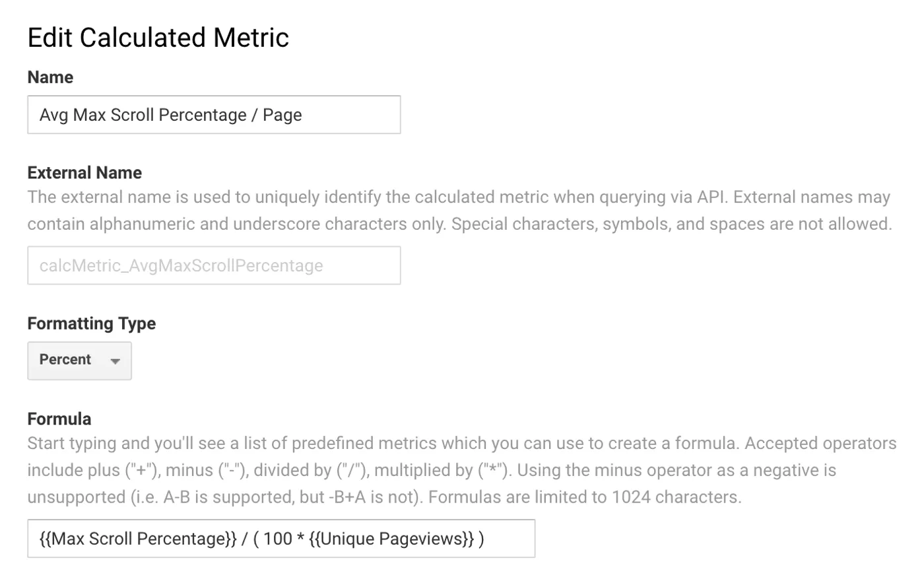Click the "calcMetric_AvgMaxScrollPercentage" placeholder text
Viewport: 924px width, 585px height.
181,265
